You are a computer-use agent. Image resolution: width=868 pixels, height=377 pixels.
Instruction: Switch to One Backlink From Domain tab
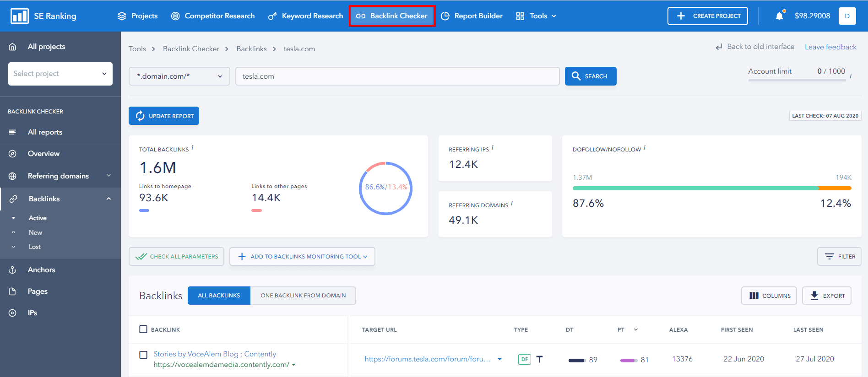(303, 296)
